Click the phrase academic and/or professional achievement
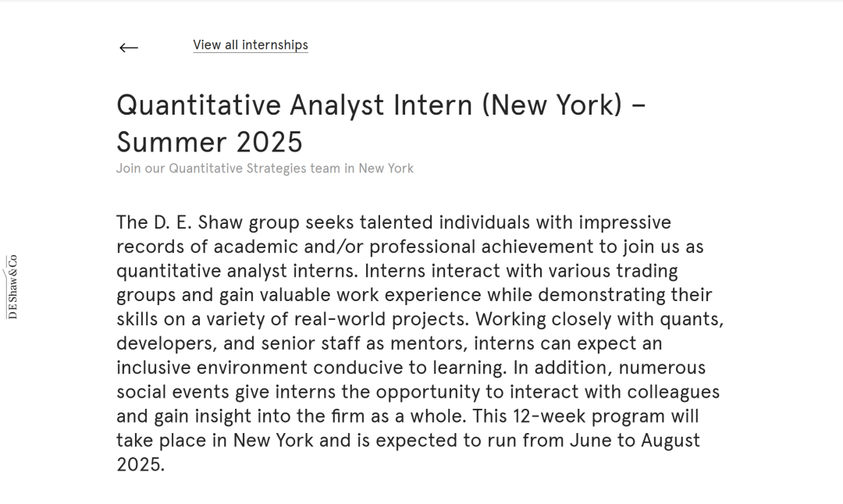Viewport: 843px width, 504px height. pyautogui.click(x=404, y=247)
